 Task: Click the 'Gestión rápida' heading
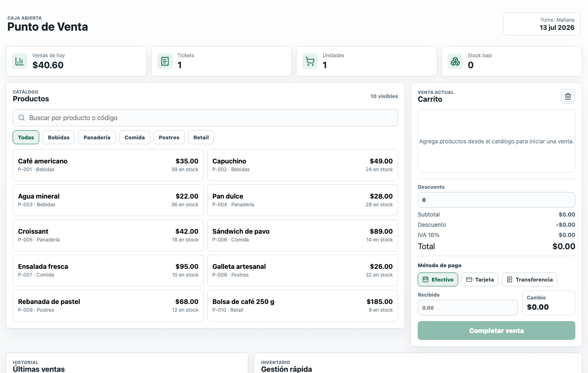click(x=286, y=369)
